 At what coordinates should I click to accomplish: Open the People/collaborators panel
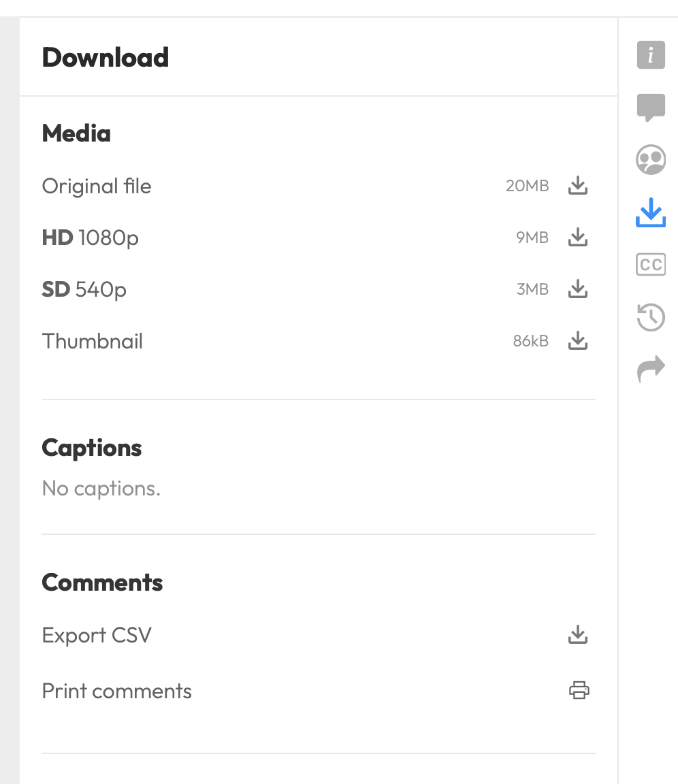tap(650, 159)
